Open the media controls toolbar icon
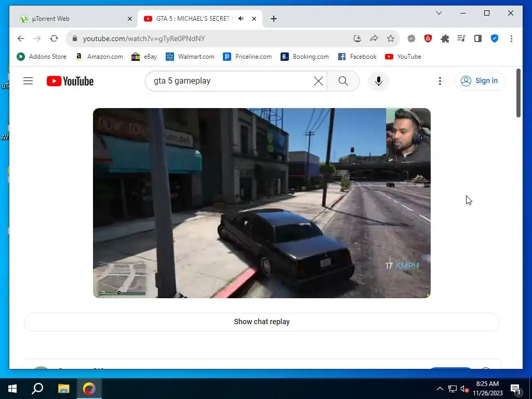Screen dimensions: 532x399 tap(461, 38)
